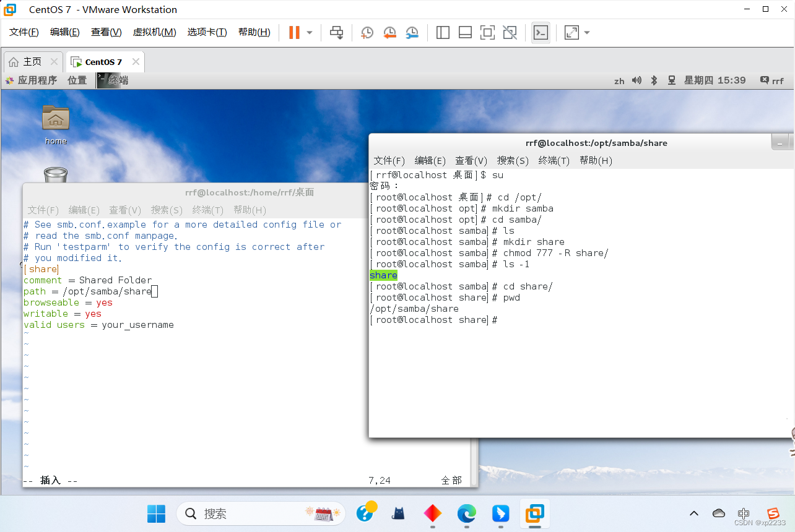Open the VMware 查看(V) menu
Screen dimensions: 795x532
pos(106,32)
